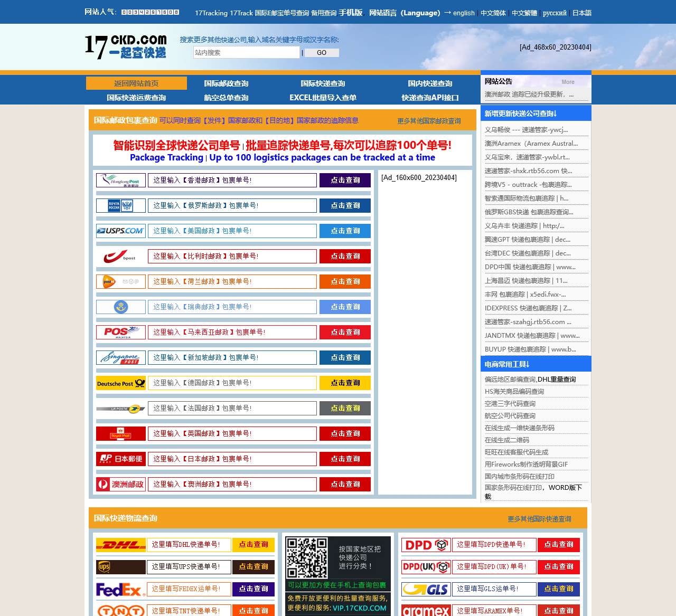Click 点击查询 button for 德国邮政
Screen dimensions: 676x616
click(345, 383)
